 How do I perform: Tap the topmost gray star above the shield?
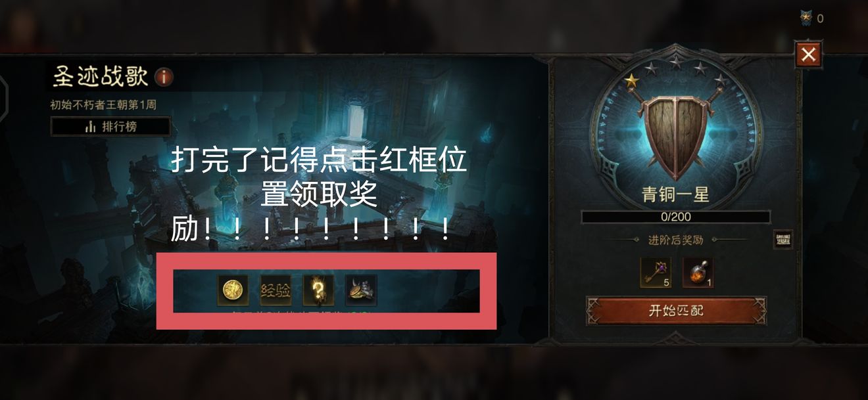click(x=675, y=62)
